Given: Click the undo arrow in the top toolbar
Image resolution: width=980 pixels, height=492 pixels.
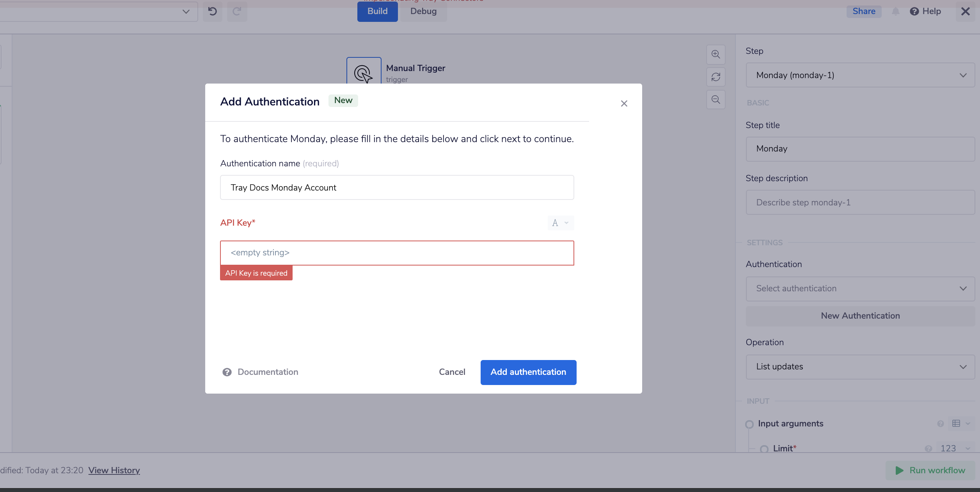Looking at the screenshot, I should pos(212,11).
